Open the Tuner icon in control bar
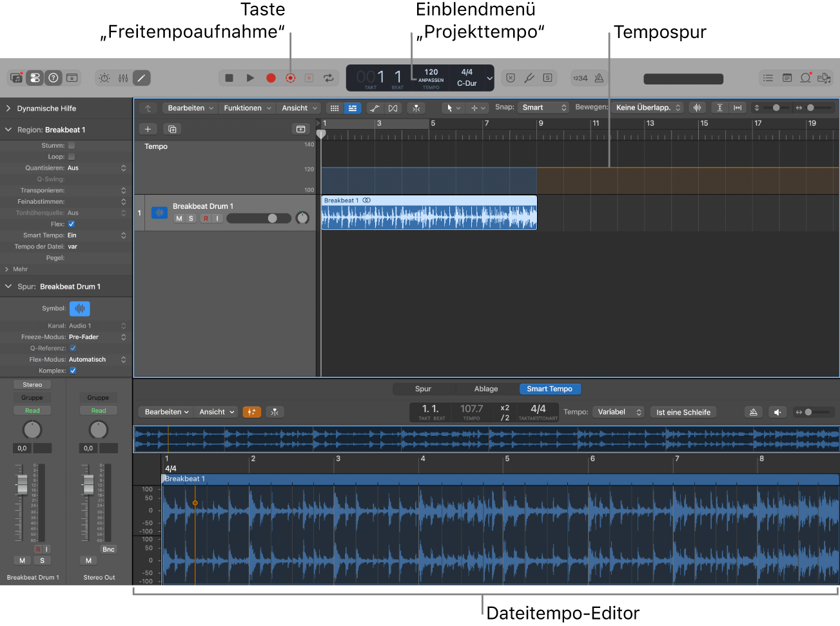The image size is (840, 626). (x=529, y=78)
